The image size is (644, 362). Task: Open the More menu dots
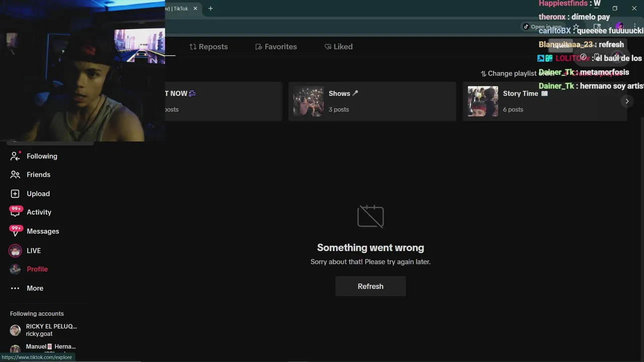tap(15, 288)
